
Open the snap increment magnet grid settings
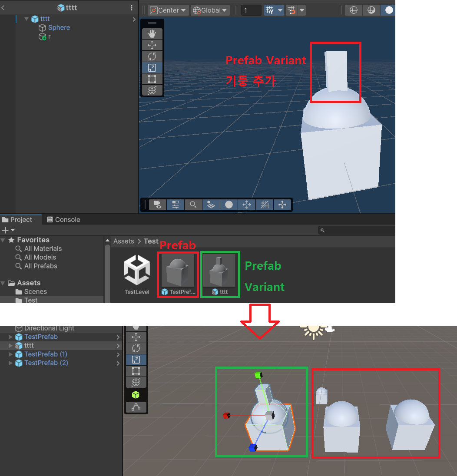tap(291, 10)
